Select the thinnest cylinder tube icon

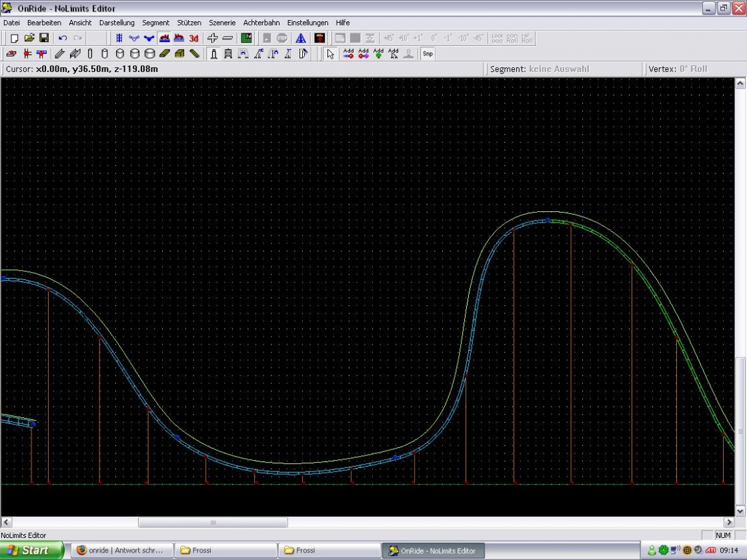click(x=90, y=54)
